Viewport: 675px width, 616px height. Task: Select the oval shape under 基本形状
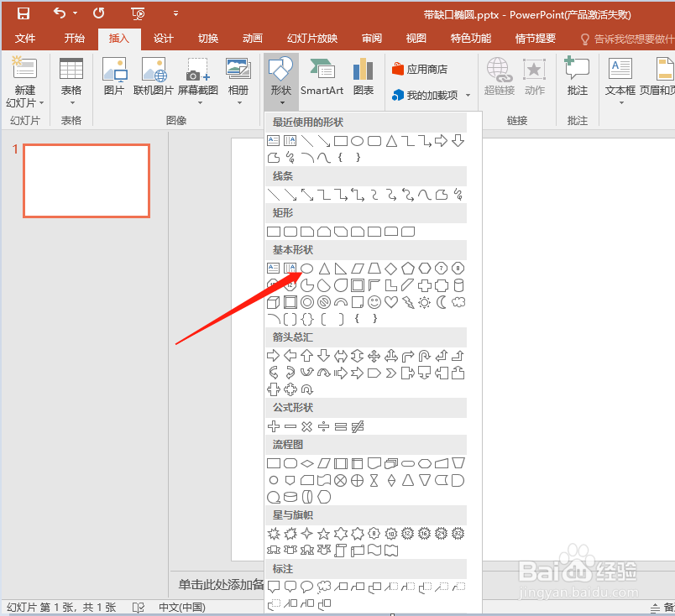307,269
